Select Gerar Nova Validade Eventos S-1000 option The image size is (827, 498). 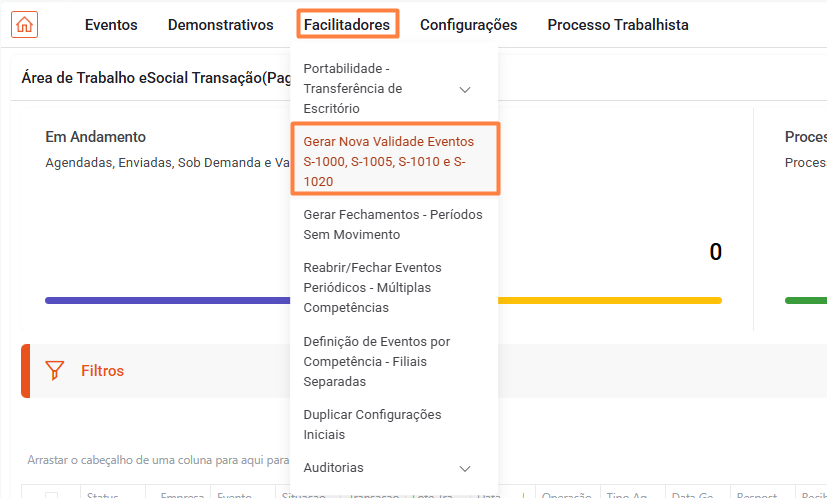395,161
